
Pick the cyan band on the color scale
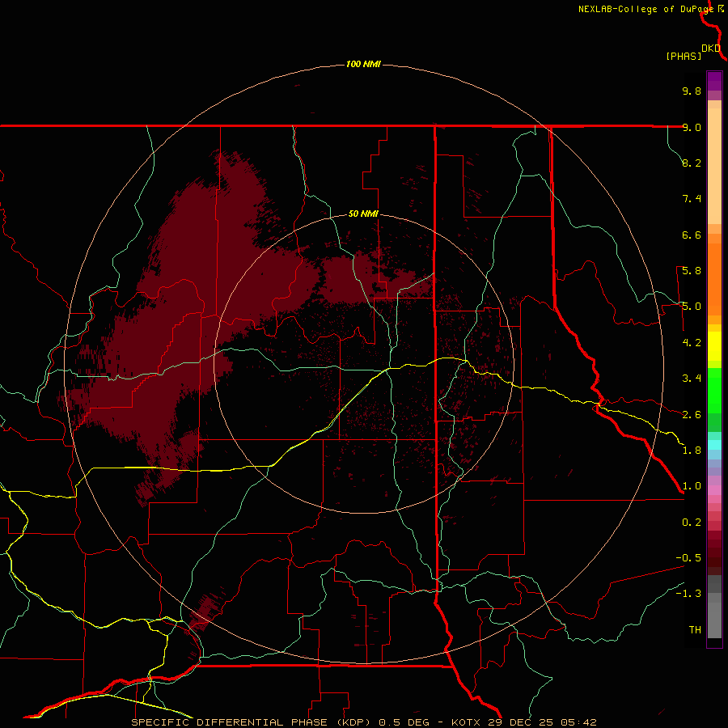[714, 445]
